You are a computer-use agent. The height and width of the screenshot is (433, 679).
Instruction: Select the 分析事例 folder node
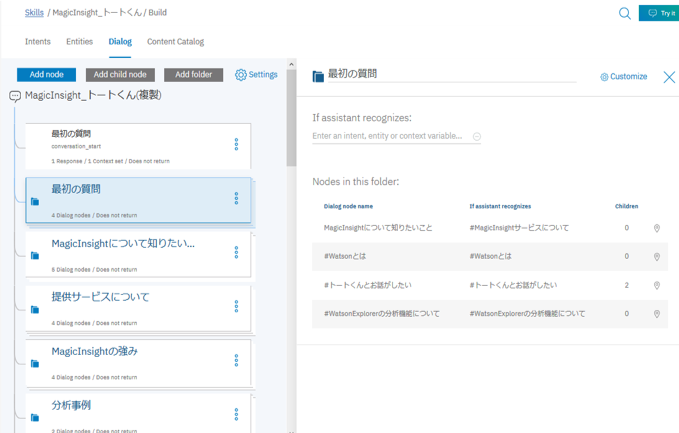click(x=138, y=414)
